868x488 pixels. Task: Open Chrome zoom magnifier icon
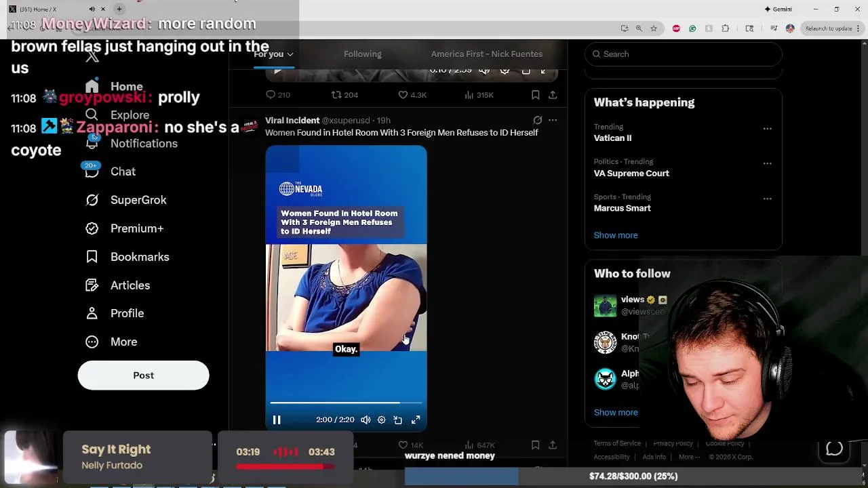[x=639, y=28]
